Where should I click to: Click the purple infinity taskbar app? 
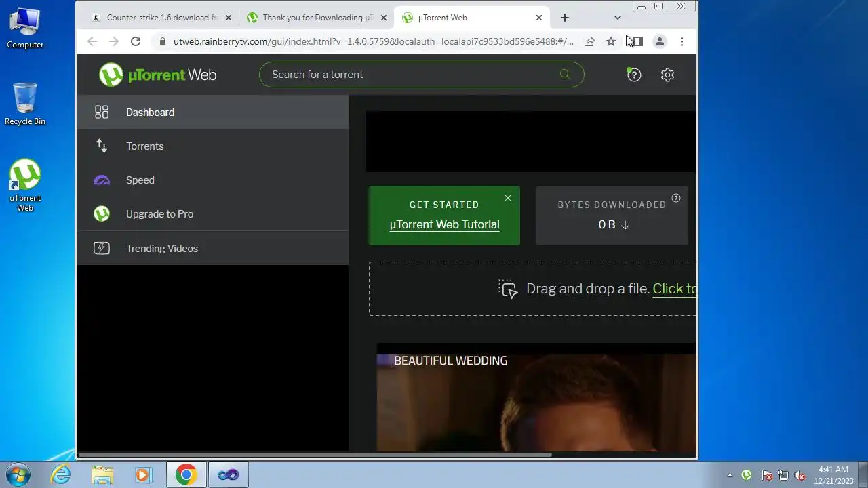[x=228, y=474]
